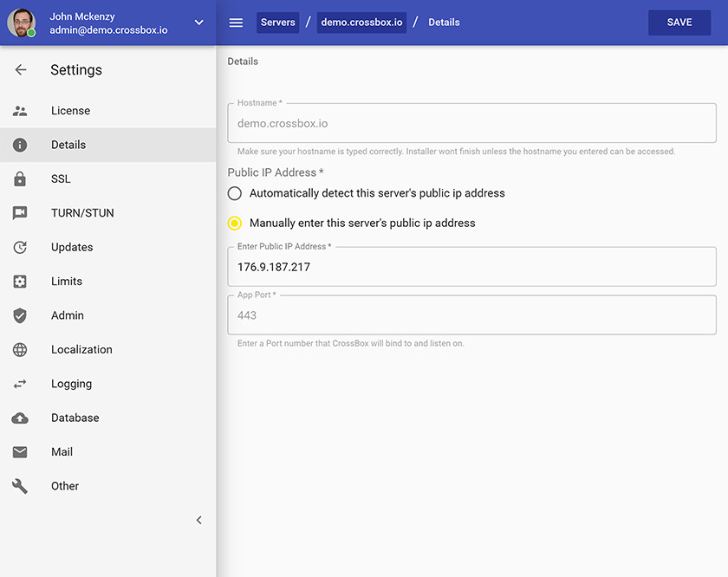Open the TURN/STUN settings section

[x=107, y=213]
